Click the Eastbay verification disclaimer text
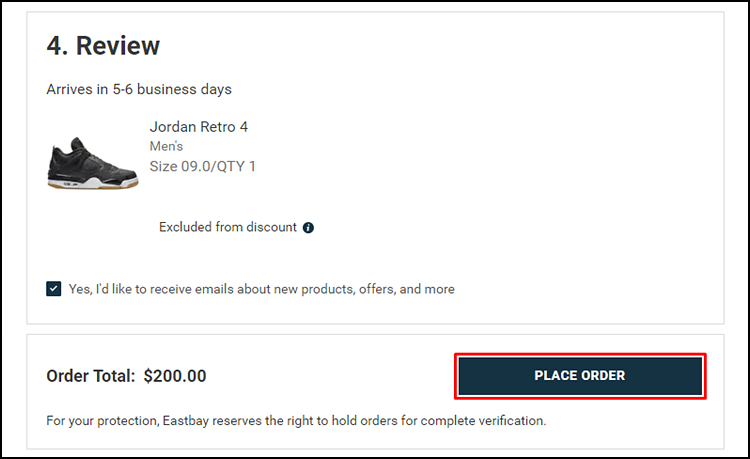This screenshot has height=459, width=750. tap(296, 421)
